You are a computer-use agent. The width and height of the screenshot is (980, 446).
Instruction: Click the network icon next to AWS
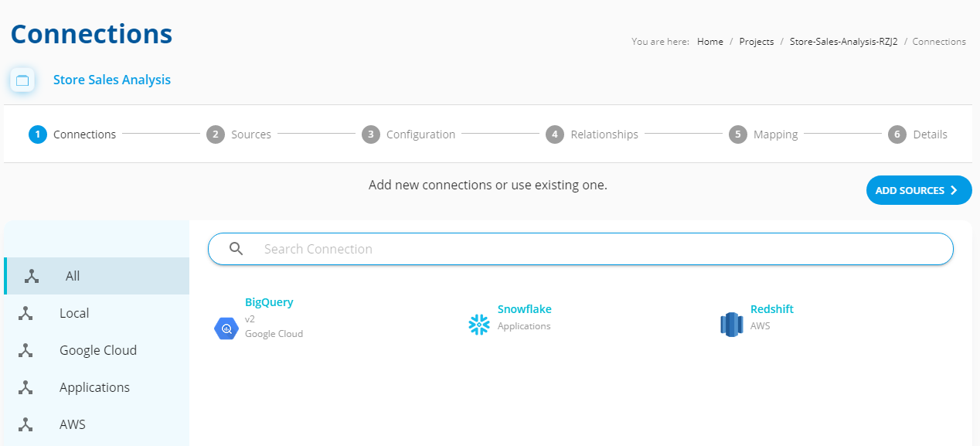[26, 424]
